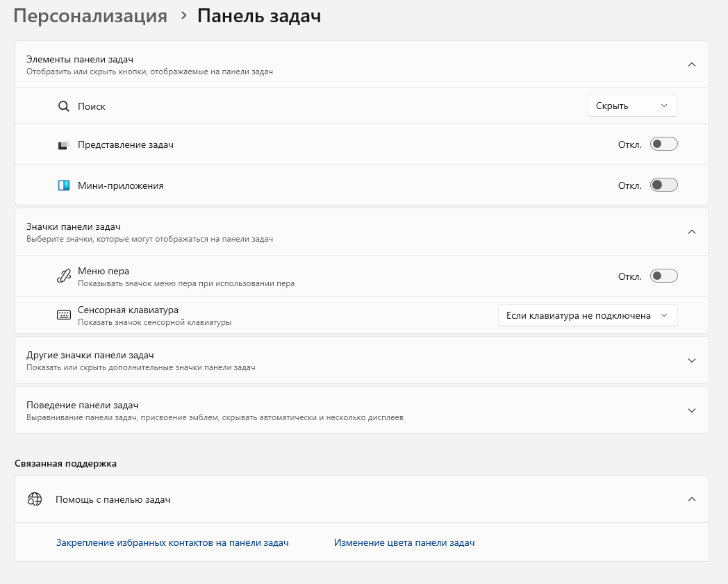Screen dimensions: 728x584
Task: Click the Меню пера label
Action: [103, 271]
